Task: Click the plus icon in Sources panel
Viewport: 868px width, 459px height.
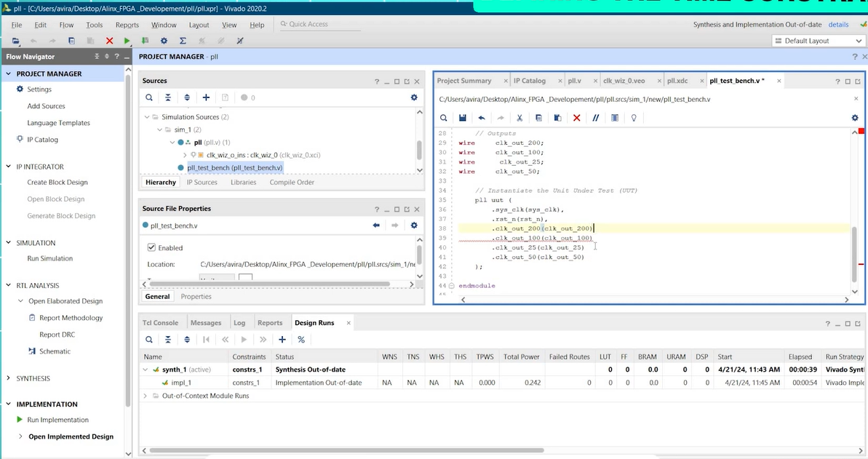Action: (206, 97)
